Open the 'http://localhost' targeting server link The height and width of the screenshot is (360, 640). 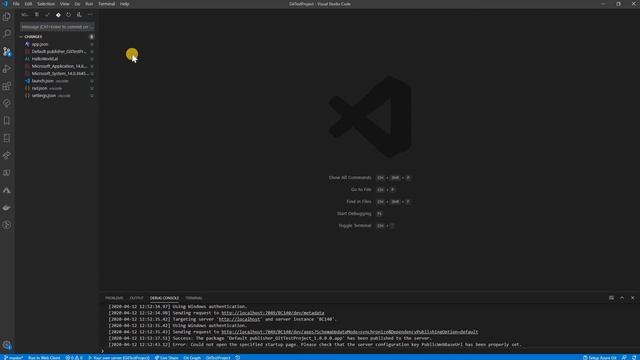tap(240, 319)
